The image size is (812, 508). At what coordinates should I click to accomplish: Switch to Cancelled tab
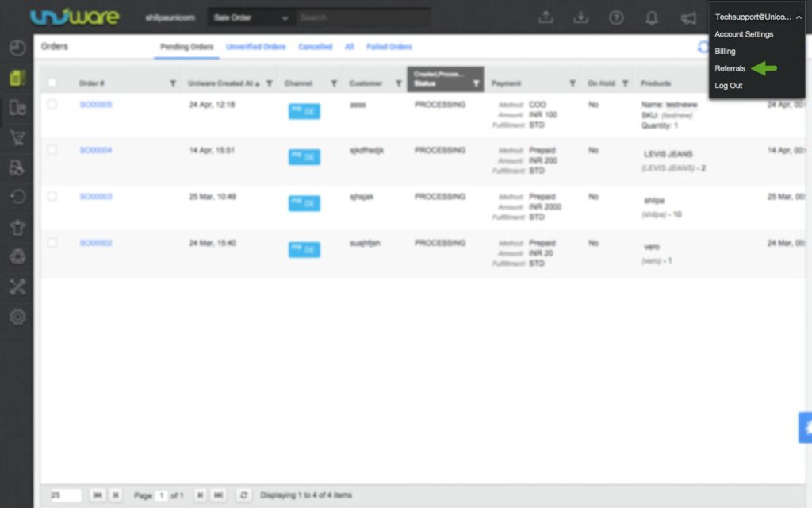pos(316,47)
